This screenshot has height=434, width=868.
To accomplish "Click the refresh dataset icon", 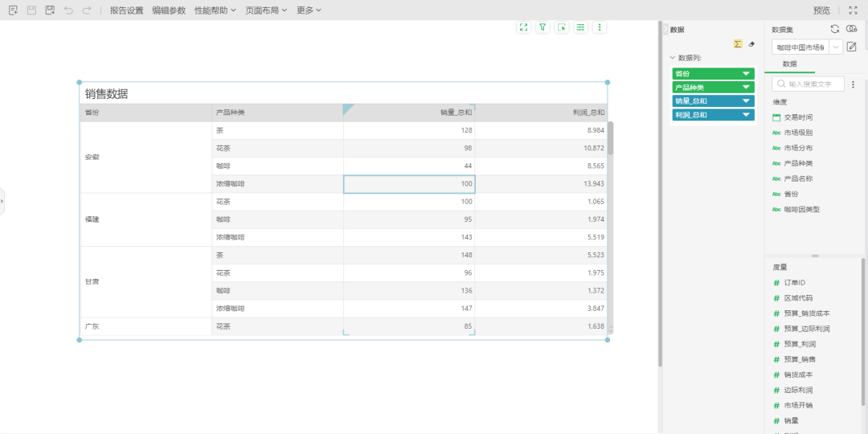I will tap(835, 29).
